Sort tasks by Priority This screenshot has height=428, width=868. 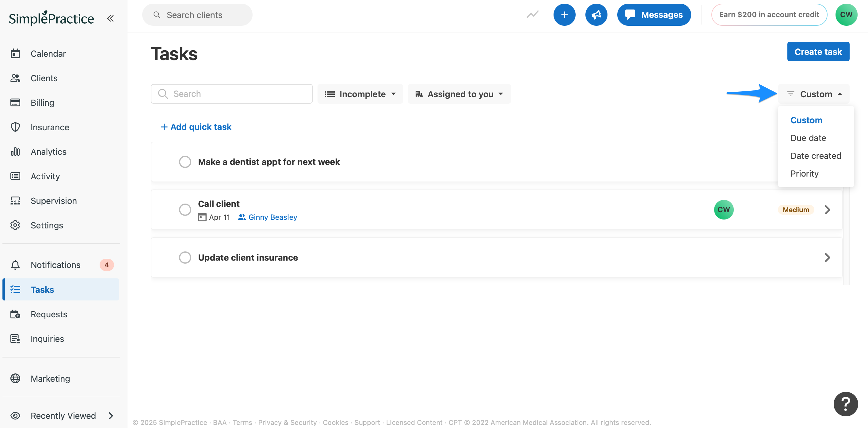804,174
